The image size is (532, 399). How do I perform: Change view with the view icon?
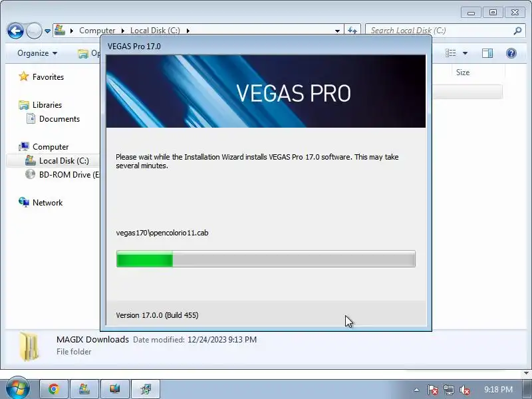point(451,53)
